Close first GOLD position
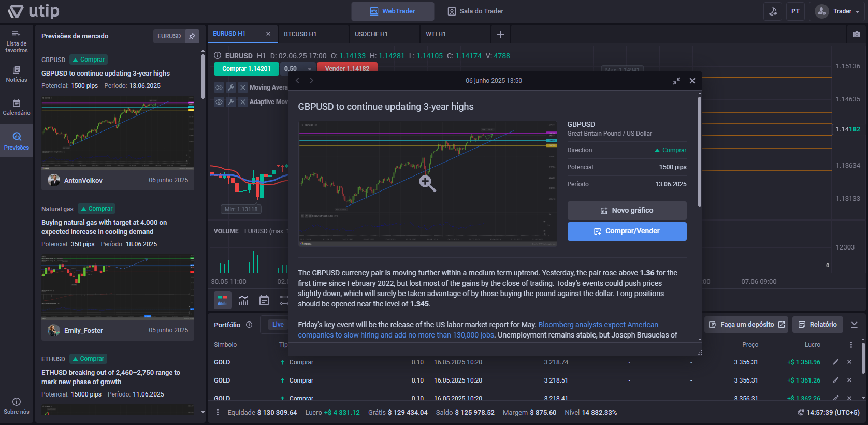The image size is (868, 425). point(849,362)
